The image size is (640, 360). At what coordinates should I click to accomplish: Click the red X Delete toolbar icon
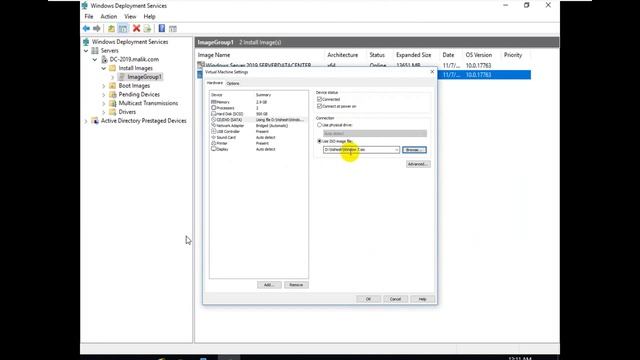click(x=136, y=28)
